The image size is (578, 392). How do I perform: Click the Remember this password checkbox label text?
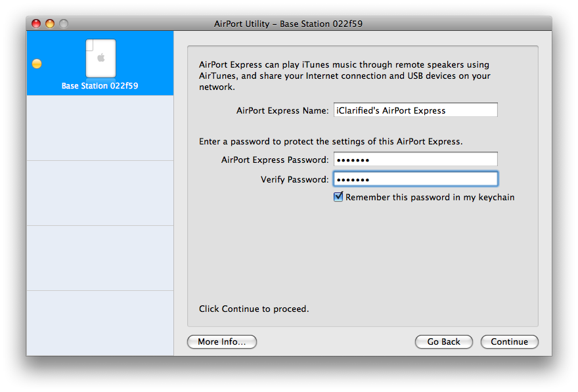tap(430, 197)
